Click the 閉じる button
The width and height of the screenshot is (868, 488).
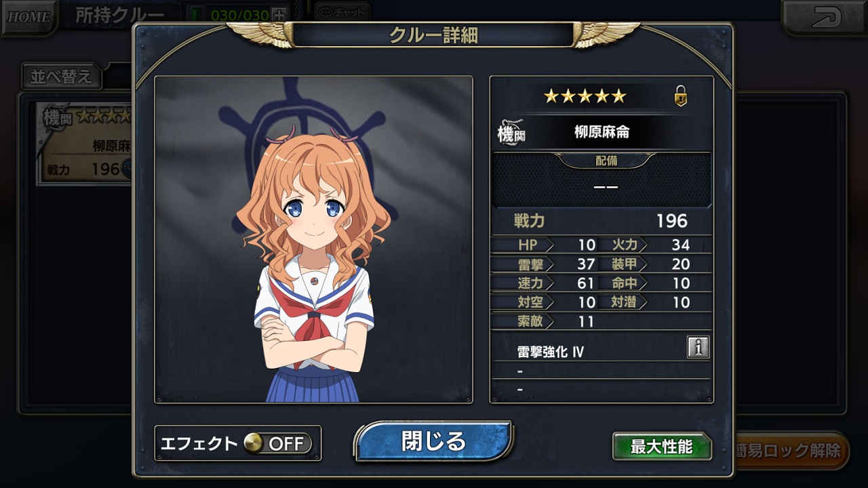click(x=433, y=441)
